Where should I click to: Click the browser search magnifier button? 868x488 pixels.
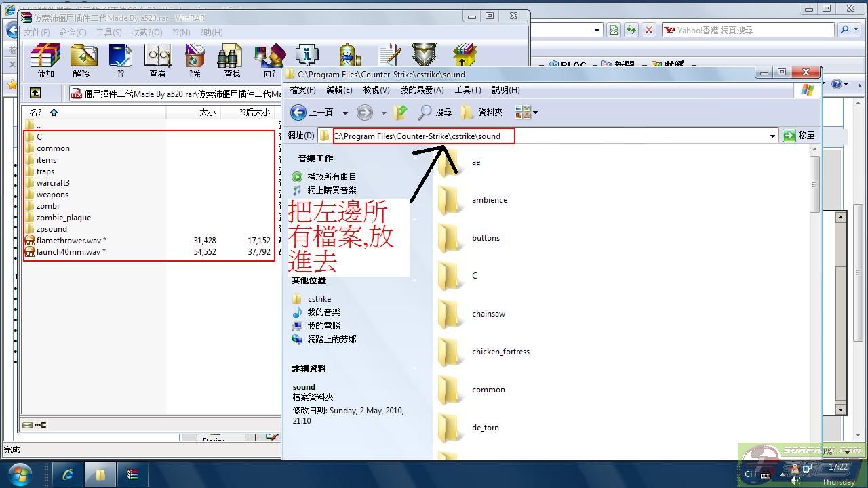844,30
